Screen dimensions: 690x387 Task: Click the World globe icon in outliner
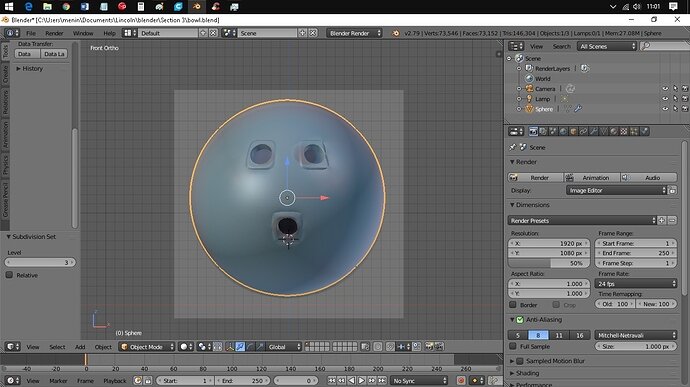529,78
